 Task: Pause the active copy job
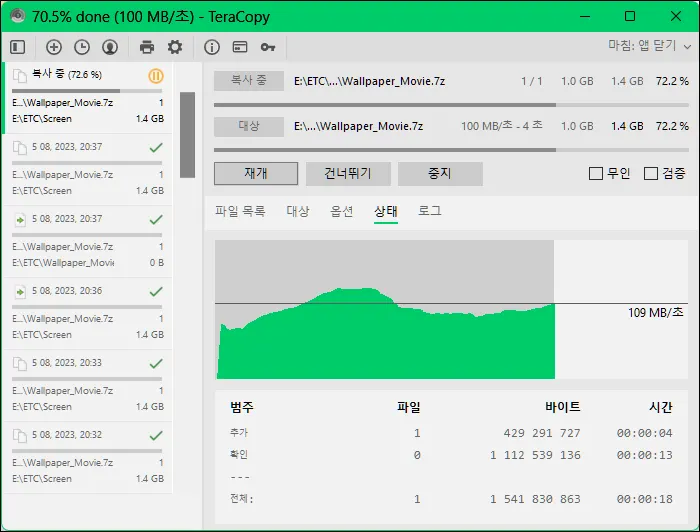click(156, 76)
